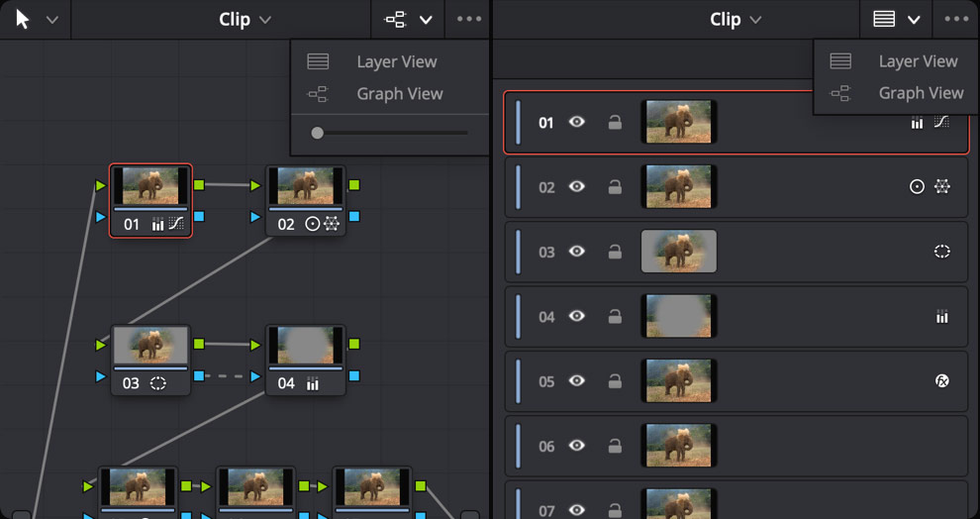980x519 pixels.
Task: Click the layer view icon in right header
Action: click(x=884, y=19)
